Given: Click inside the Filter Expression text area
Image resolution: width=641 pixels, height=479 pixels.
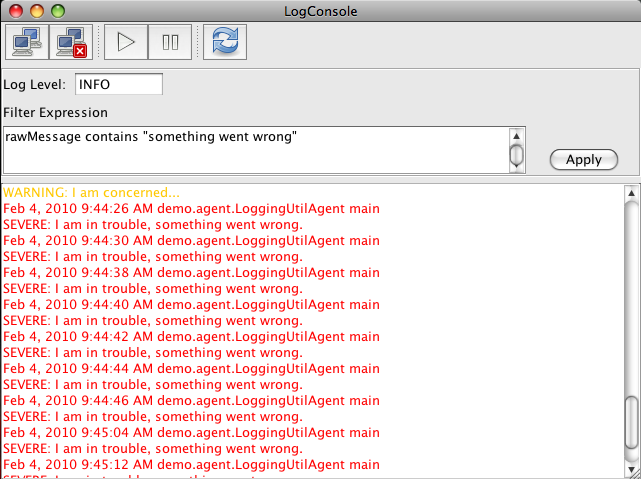Looking at the screenshot, I should tap(256, 150).
